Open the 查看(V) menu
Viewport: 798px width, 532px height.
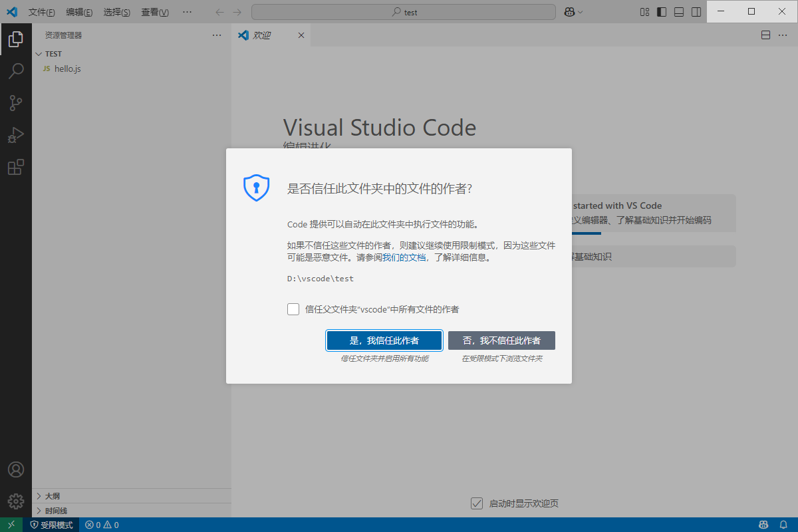point(155,12)
